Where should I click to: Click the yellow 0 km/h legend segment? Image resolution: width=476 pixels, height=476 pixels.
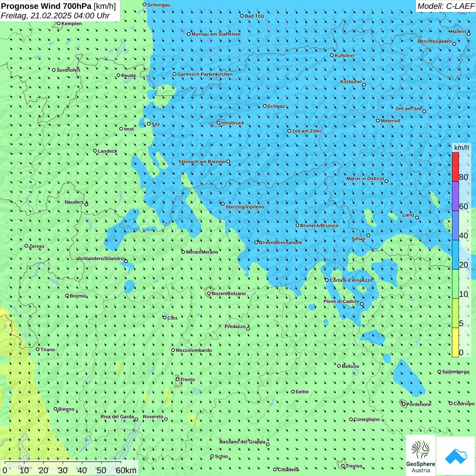pyautogui.click(x=455, y=342)
